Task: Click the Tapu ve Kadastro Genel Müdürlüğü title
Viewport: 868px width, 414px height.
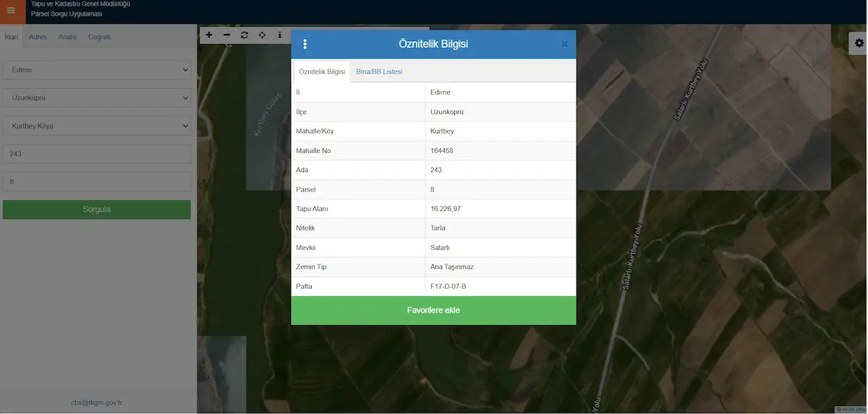Action: pyautogui.click(x=80, y=4)
